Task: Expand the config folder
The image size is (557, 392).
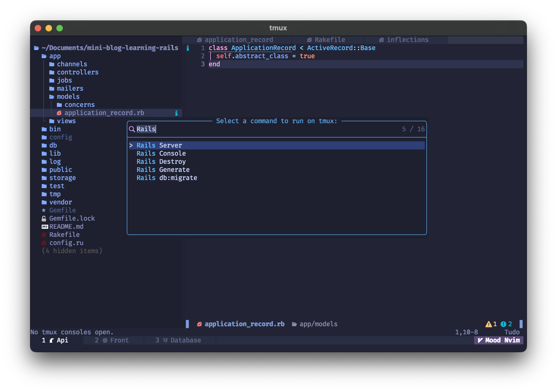Action: 60,137
